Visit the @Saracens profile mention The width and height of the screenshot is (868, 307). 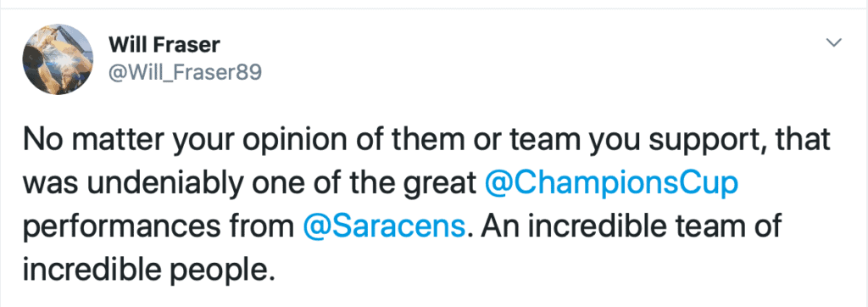385,228
